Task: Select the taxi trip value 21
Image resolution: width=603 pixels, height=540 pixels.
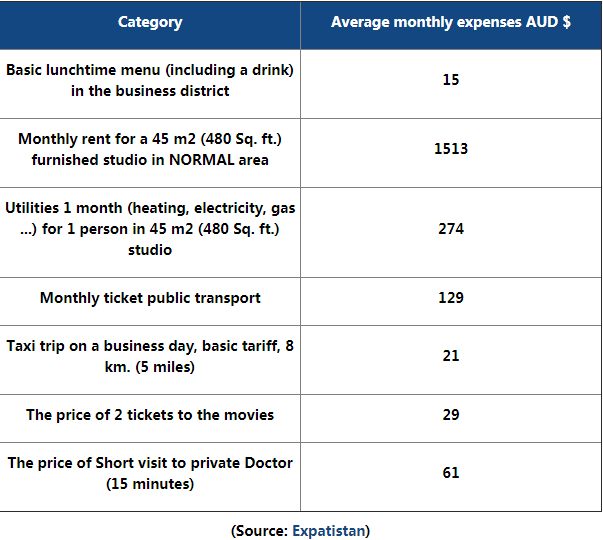Action: click(x=451, y=356)
